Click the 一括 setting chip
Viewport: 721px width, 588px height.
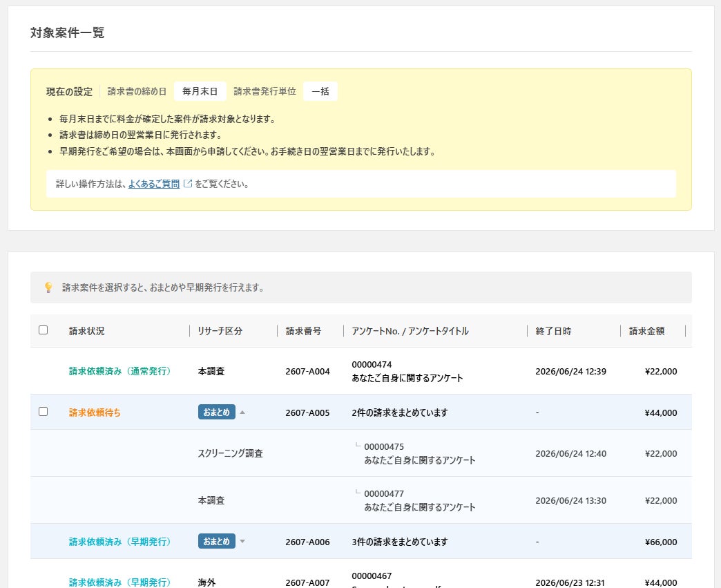pyautogui.click(x=320, y=91)
